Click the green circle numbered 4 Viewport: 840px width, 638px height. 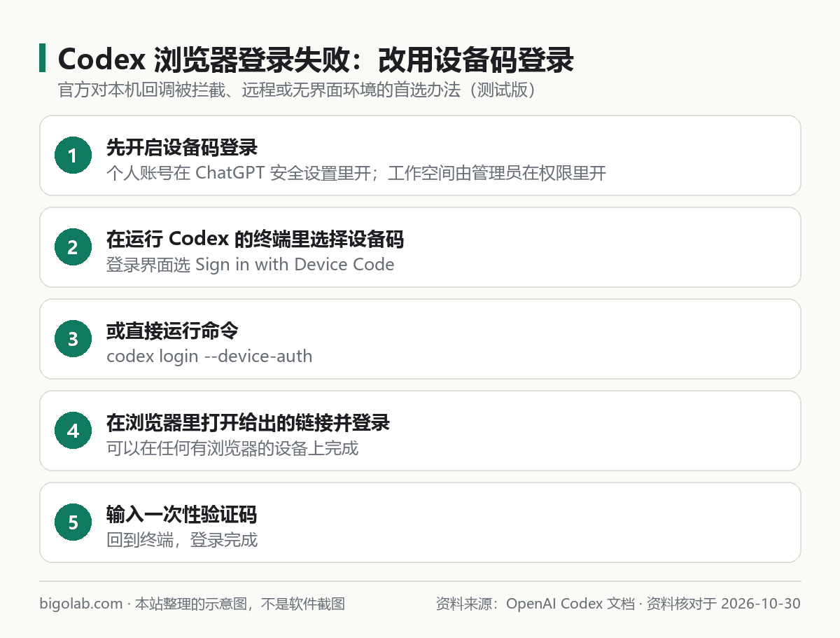click(x=73, y=431)
